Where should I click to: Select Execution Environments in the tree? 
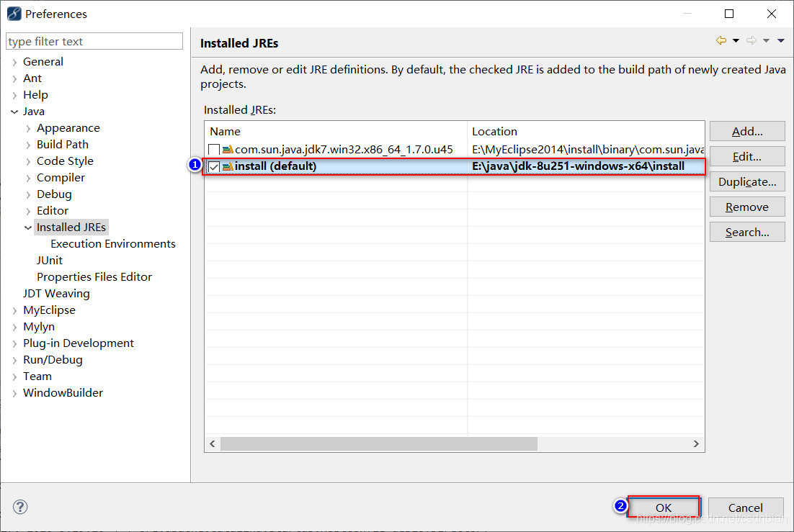click(113, 244)
